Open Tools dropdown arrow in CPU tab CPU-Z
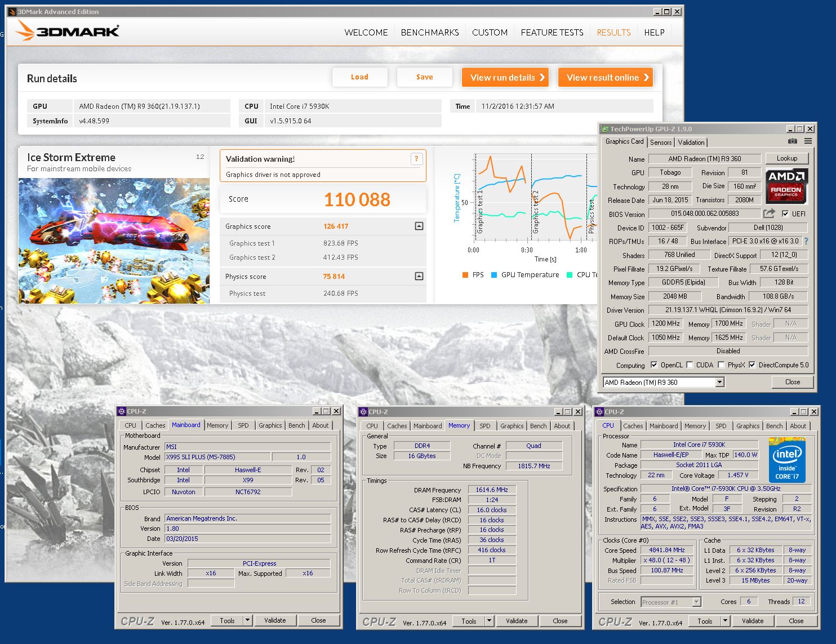 (x=725, y=621)
